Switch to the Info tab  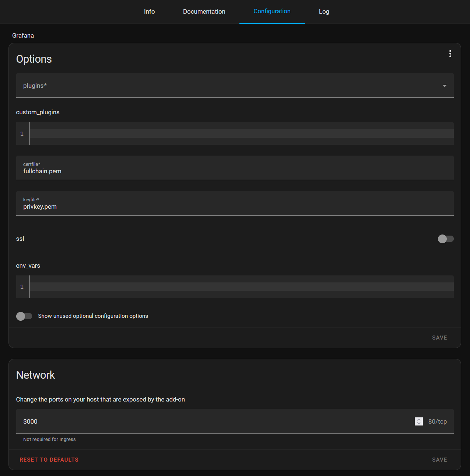(149, 11)
